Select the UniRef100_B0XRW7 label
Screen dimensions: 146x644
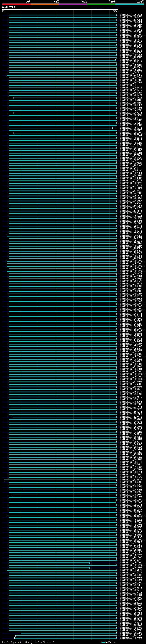131,459
